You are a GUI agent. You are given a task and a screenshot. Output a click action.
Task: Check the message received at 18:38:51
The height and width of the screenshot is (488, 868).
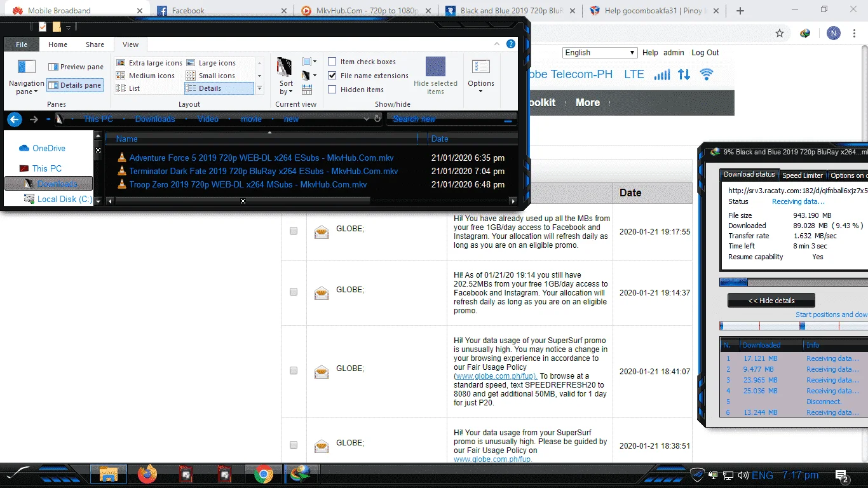[x=294, y=445]
